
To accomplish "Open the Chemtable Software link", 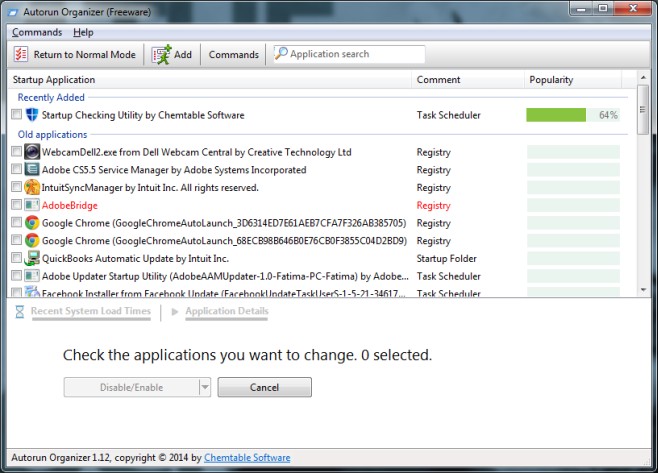I will (247, 458).
